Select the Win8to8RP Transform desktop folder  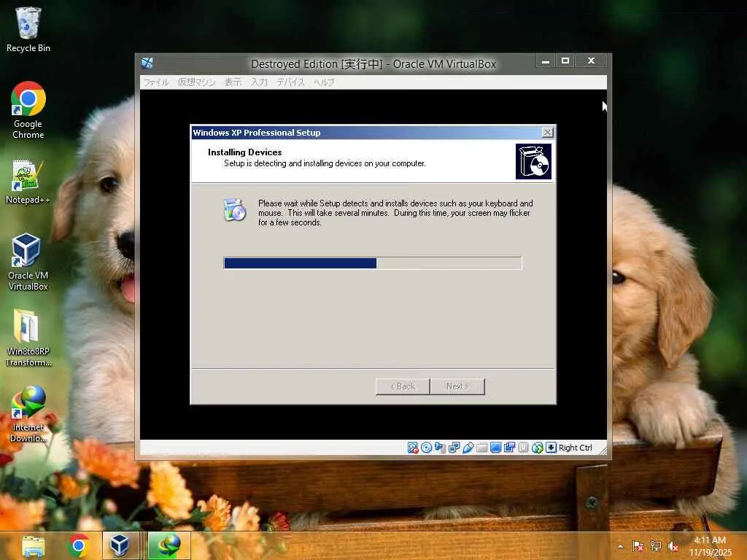(x=28, y=338)
